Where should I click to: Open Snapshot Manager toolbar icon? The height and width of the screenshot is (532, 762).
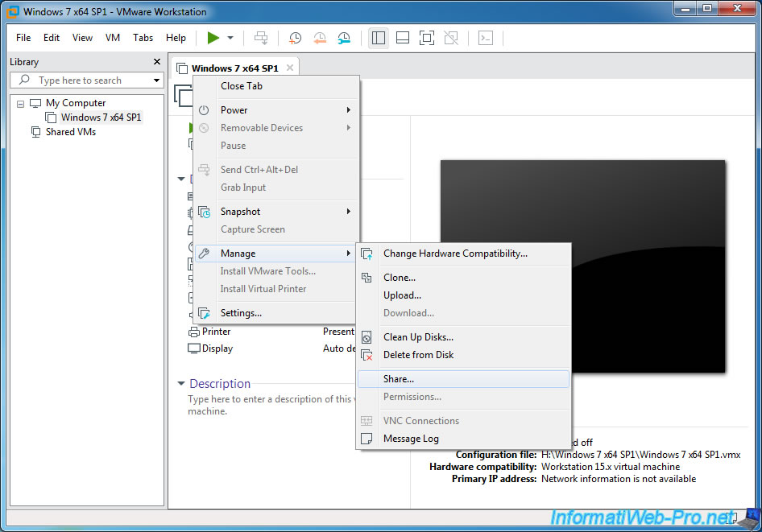344,38
